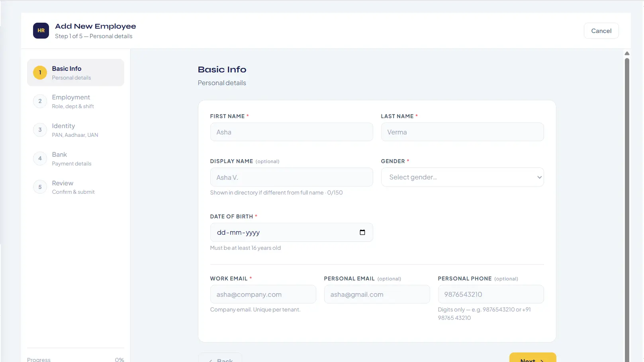Go to the Identity step
Screen dimensions: 644x362
(x=76, y=130)
